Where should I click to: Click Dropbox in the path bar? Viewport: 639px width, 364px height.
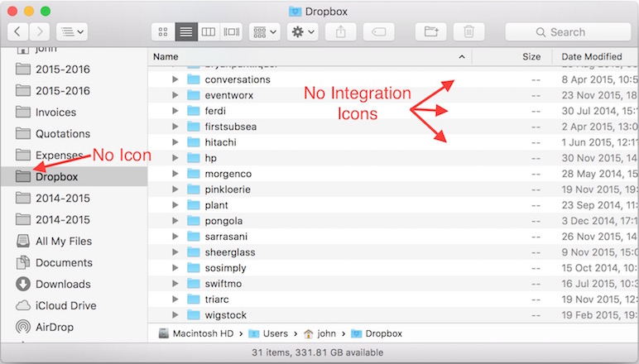(377, 333)
